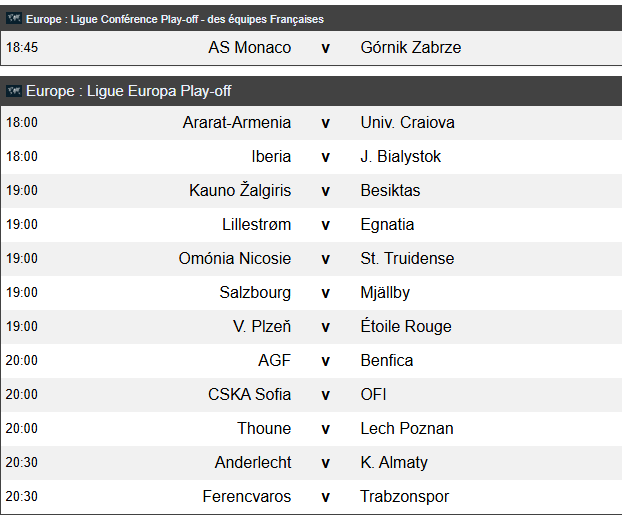Select Besiktas in the fixtures list
622x515 pixels.
coord(390,190)
